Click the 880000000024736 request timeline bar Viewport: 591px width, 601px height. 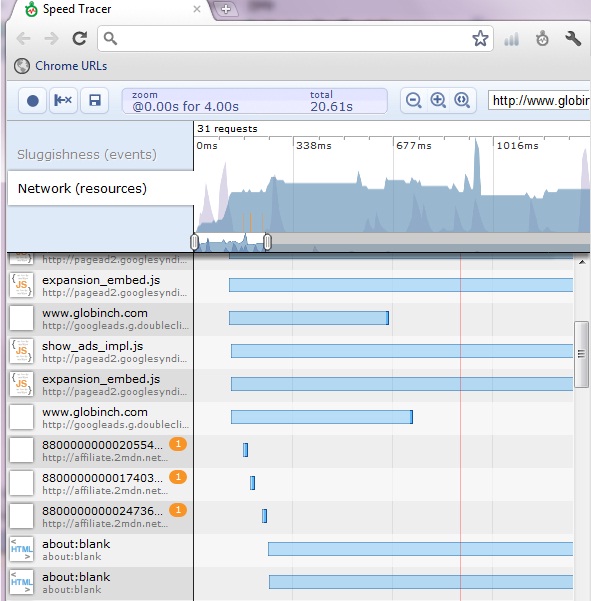(x=264, y=516)
